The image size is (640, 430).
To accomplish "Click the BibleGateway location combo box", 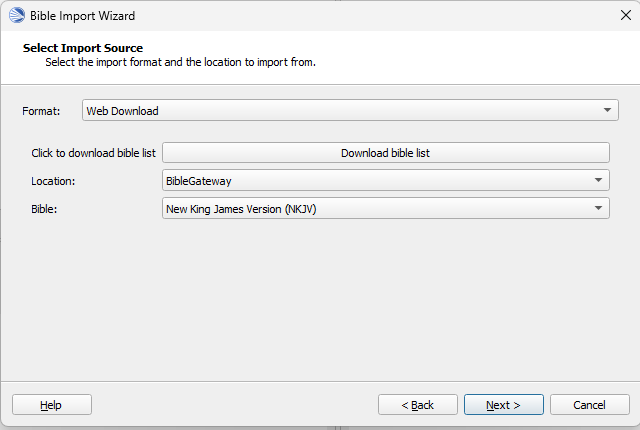I will 386,180.
